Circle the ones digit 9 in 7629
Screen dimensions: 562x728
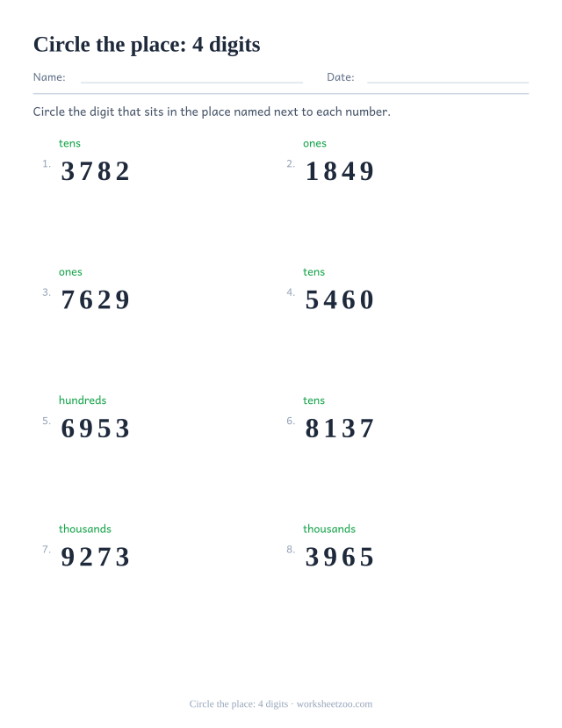[123, 300]
